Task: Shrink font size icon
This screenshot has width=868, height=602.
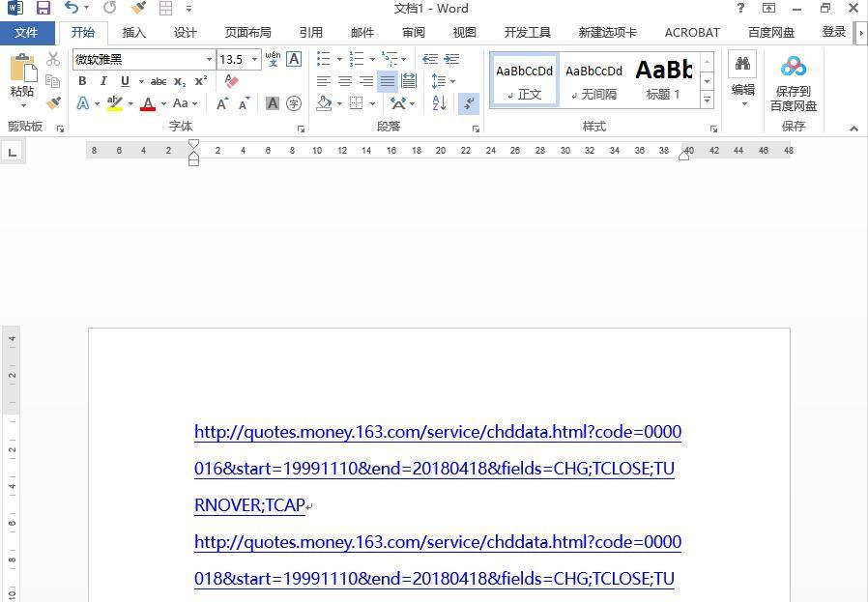Action: tap(244, 103)
